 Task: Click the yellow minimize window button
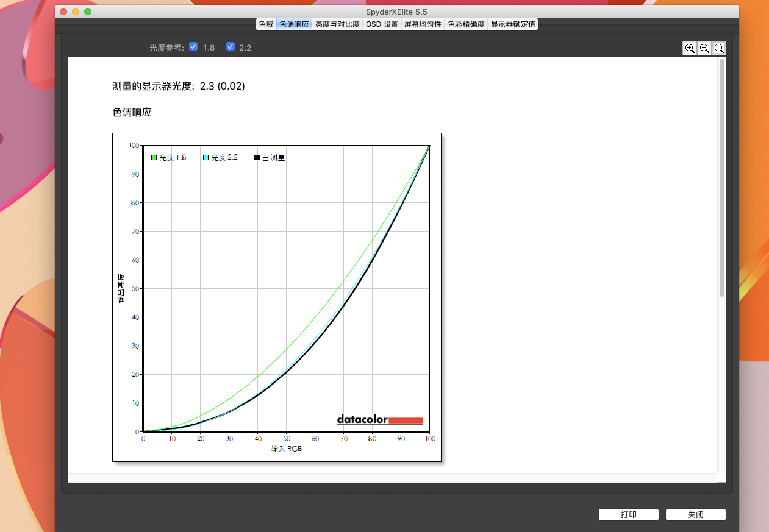(x=76, y=12)
